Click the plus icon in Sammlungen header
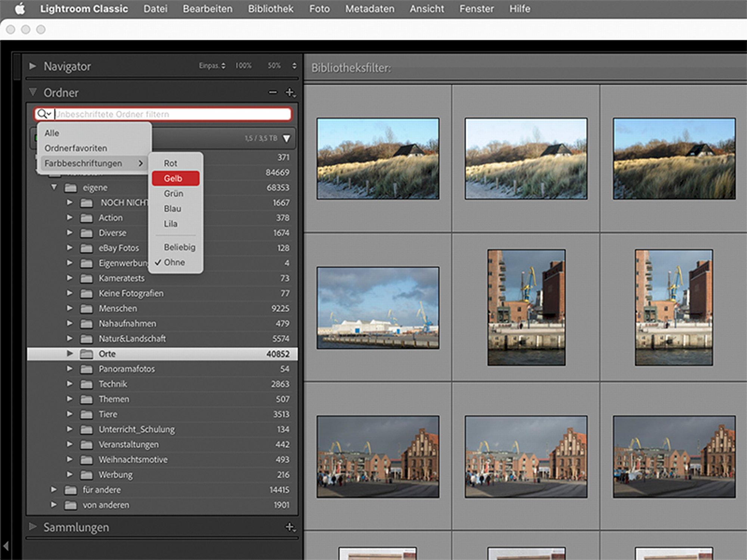747x560 pixels. pyautogui.click(x=290, y=527)
